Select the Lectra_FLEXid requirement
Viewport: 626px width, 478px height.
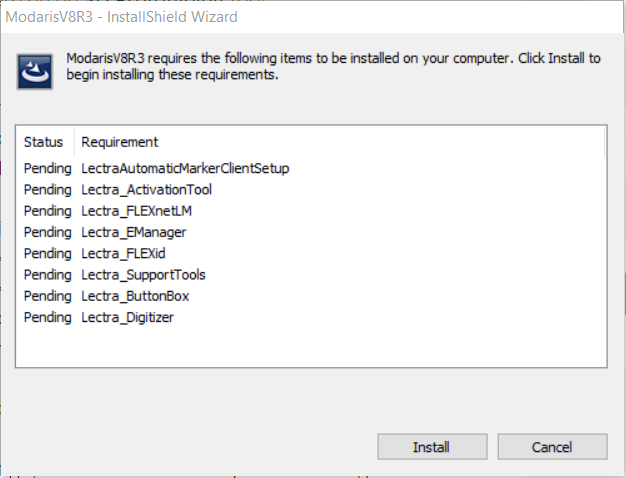pyautogui.click(x=125, y=254)
